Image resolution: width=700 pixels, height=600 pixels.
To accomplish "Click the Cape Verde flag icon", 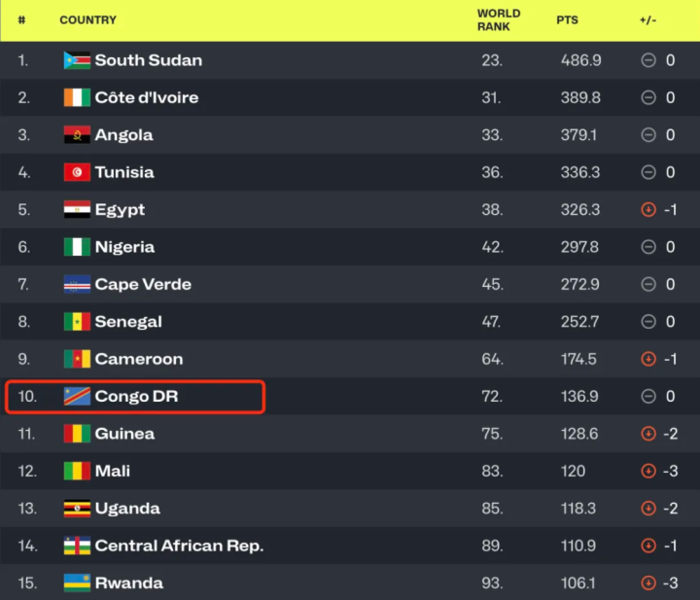I will click(77, 284).
